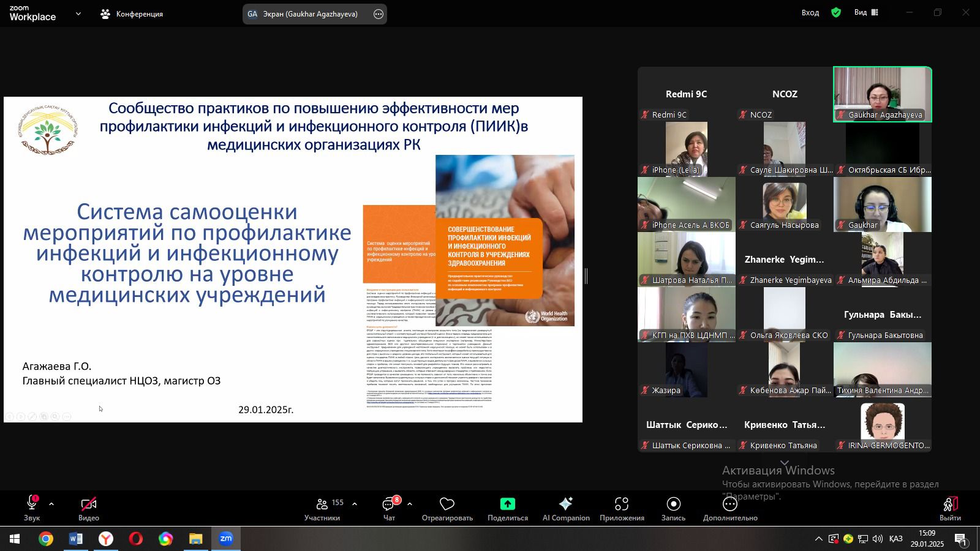Start recording with the Record button
980x551 pixels.
673,508
